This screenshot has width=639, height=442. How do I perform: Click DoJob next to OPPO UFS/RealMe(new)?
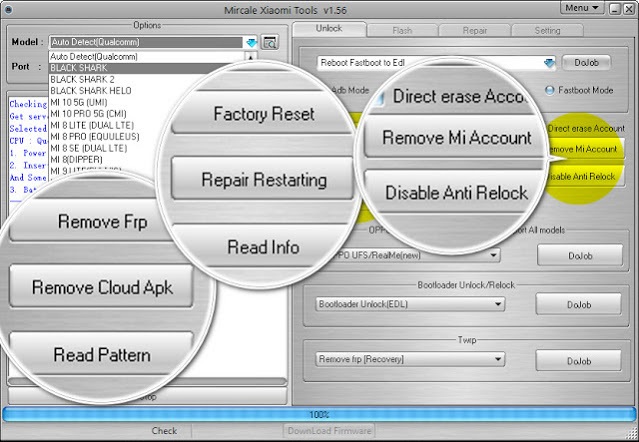click(580, 256)
